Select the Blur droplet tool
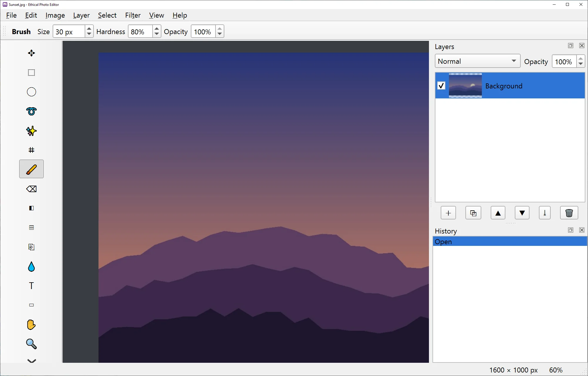The width and height of the screenshot is (588, 376). 31,266
